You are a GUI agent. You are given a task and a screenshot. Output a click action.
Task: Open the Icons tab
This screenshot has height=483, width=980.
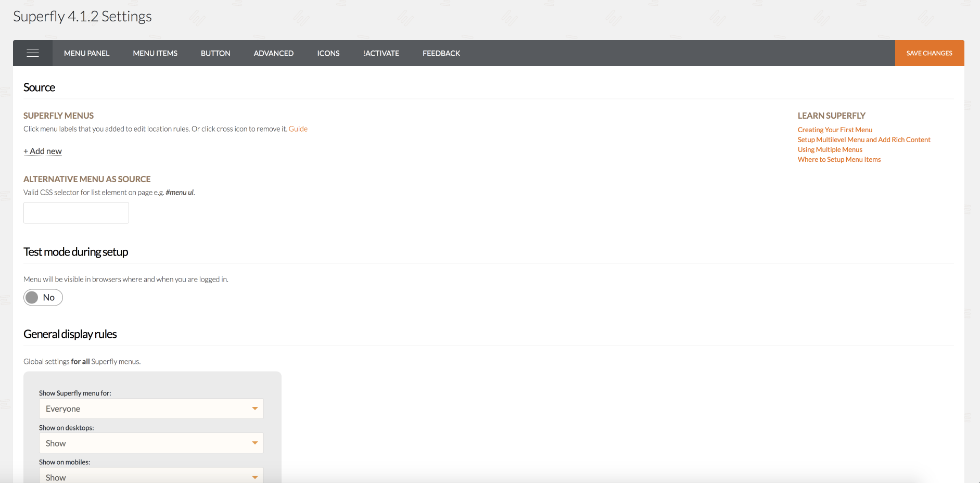[328, 53]
